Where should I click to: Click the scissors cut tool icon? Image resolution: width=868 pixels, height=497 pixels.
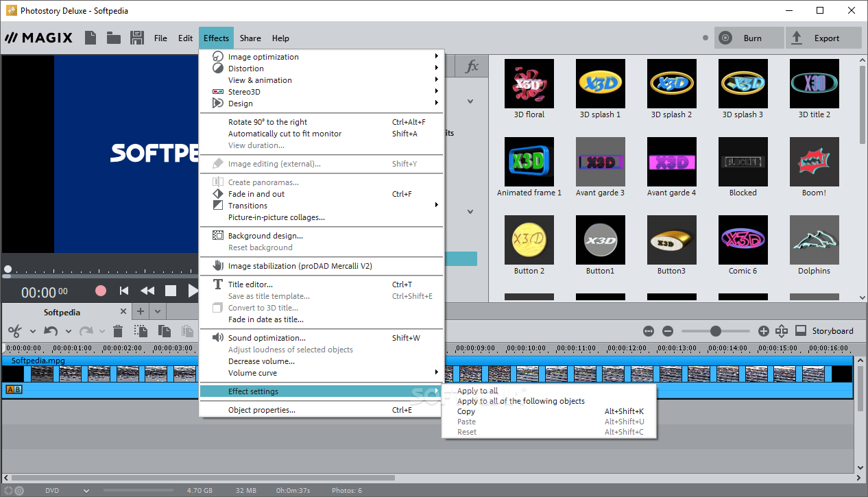click(x=15, y=331)
